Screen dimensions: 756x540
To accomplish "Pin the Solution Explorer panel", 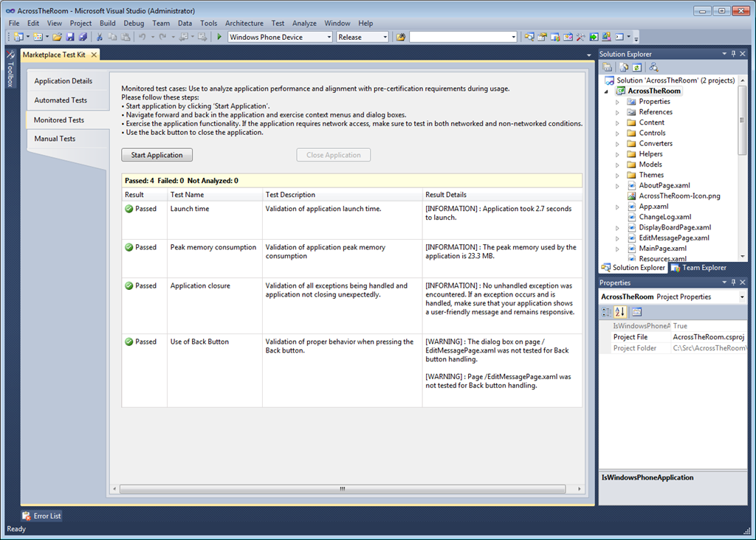I will 733,54.
